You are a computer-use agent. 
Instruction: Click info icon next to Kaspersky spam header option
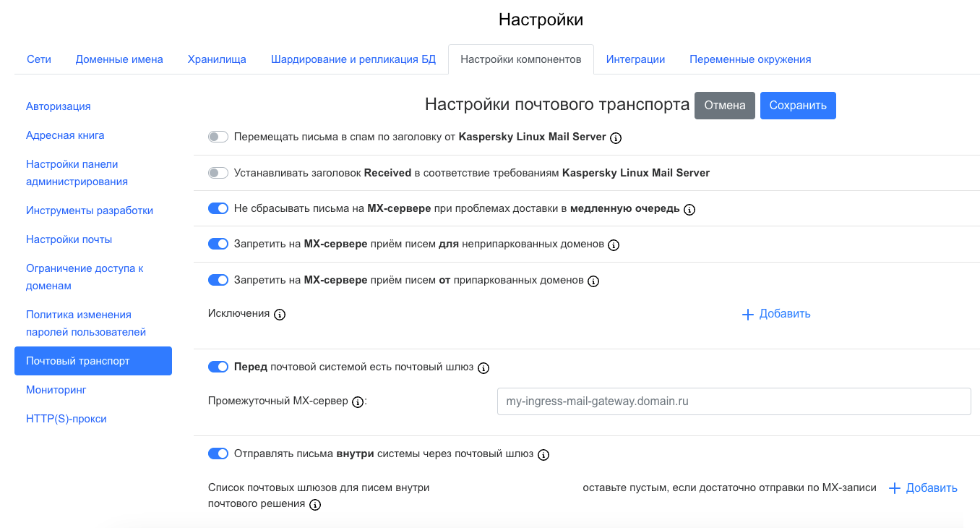point(616,137)
